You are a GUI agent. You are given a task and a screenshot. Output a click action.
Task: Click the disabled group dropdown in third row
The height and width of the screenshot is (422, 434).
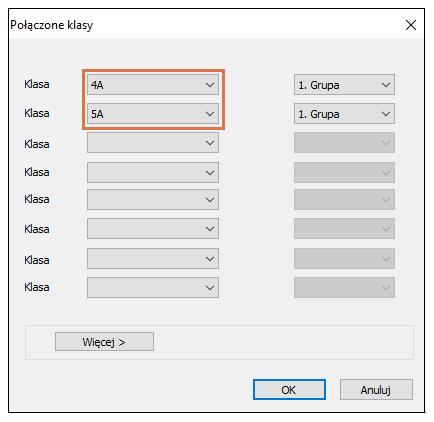pos(344,143)
